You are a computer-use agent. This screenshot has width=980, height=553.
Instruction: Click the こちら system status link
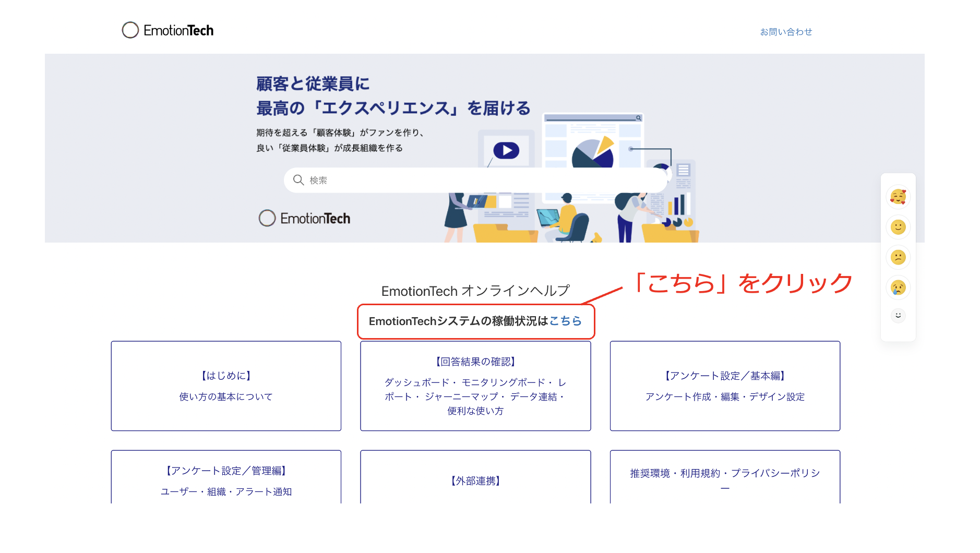tap(566, 321)
